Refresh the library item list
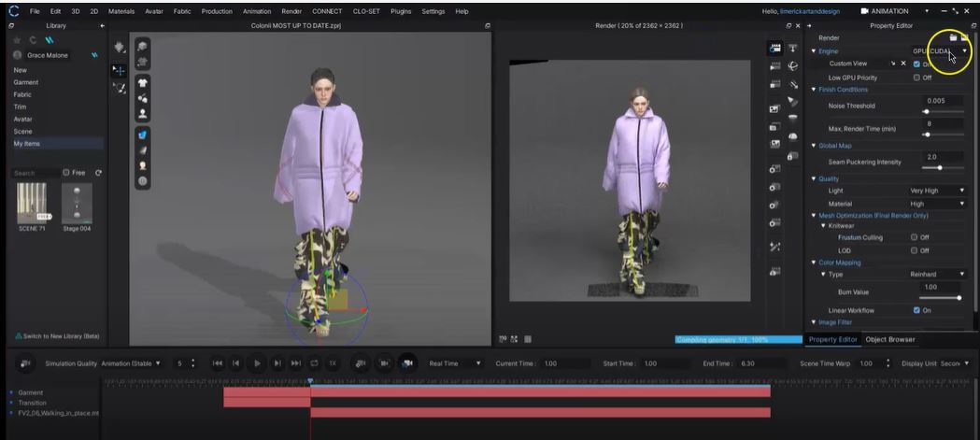The height and width of the screenshot is (440, 980). [x=98, y=173]
